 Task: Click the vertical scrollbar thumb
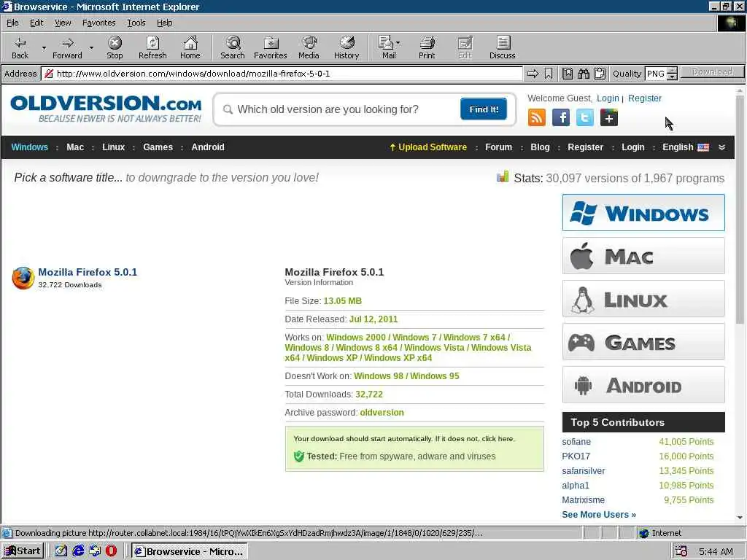click(740, 209)
